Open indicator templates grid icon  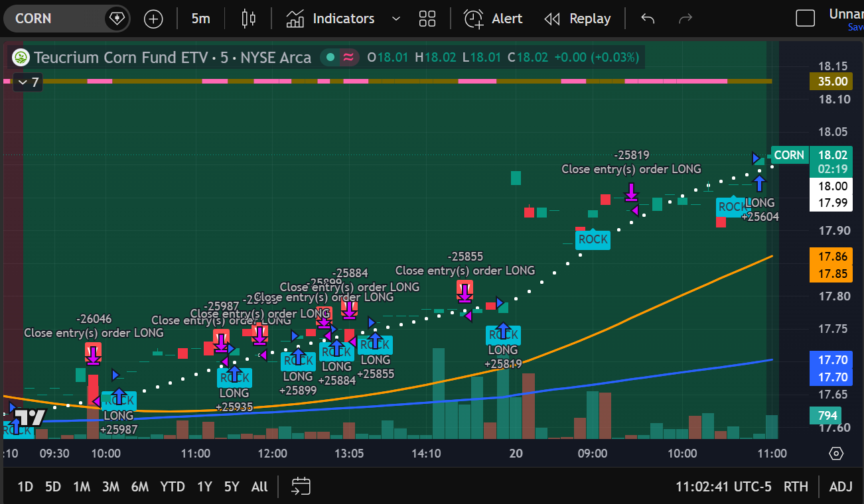pos(427,19)
